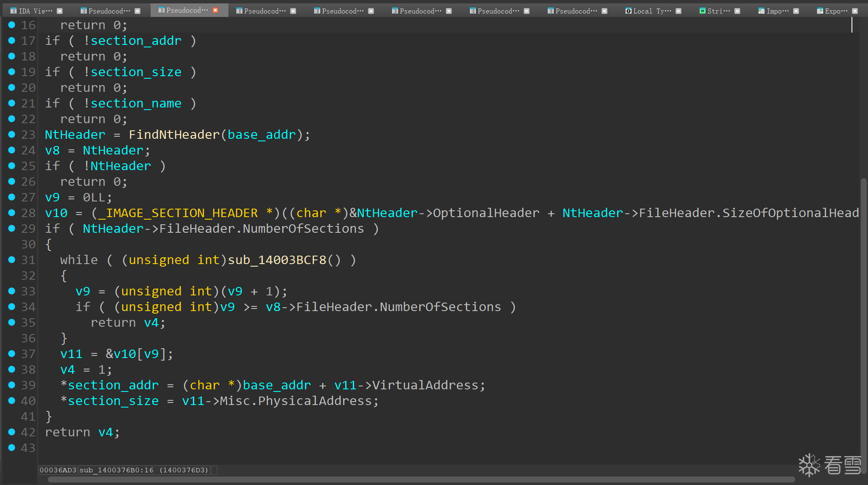Switch to the Local Types tab
Viewport: 868px width, 485px height.
coord(652,11)
